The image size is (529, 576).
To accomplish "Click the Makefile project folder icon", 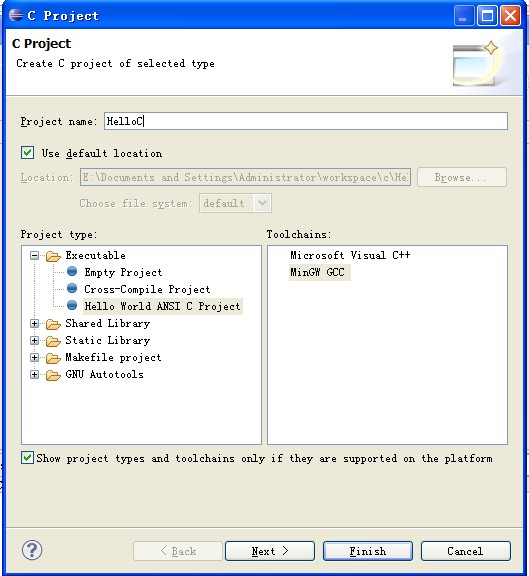I will (53, 358).
